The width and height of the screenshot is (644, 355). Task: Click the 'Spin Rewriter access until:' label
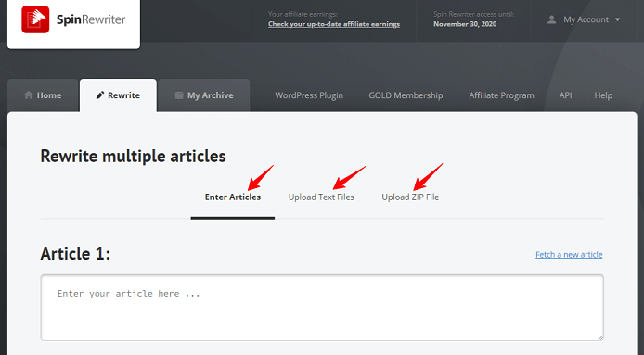(473, 14)
